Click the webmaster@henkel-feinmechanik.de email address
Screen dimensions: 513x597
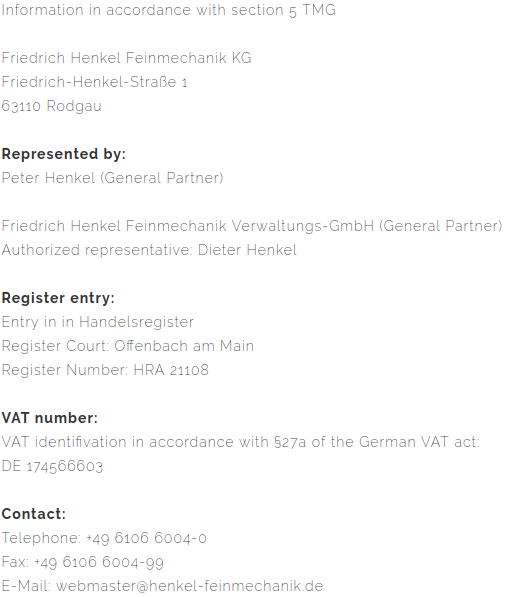(x=190, y=586)
